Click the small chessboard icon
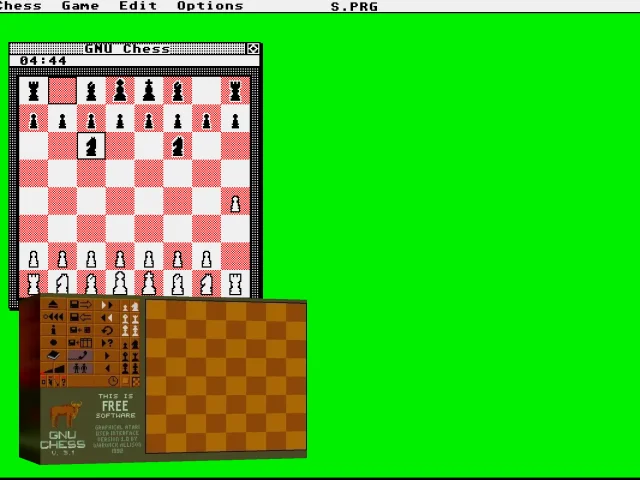Viewport: 640px width, 480px height. 136,381
